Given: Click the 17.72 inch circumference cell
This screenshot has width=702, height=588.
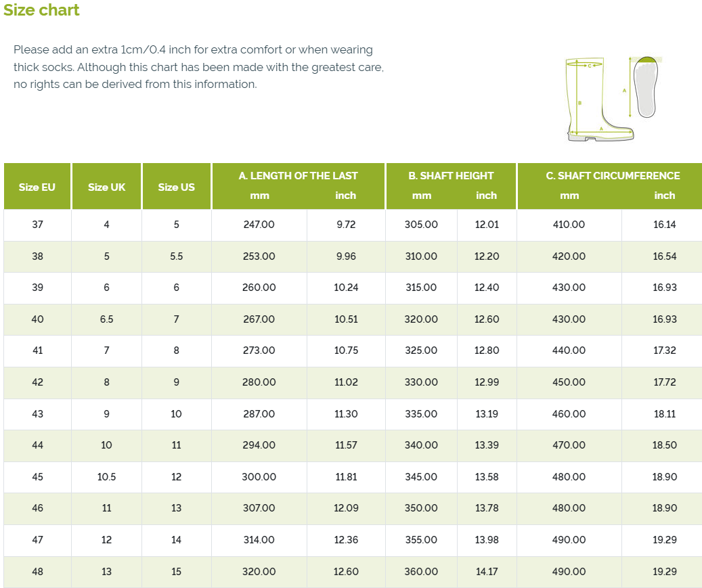Looking at the screenshot, I should [664, 382].
